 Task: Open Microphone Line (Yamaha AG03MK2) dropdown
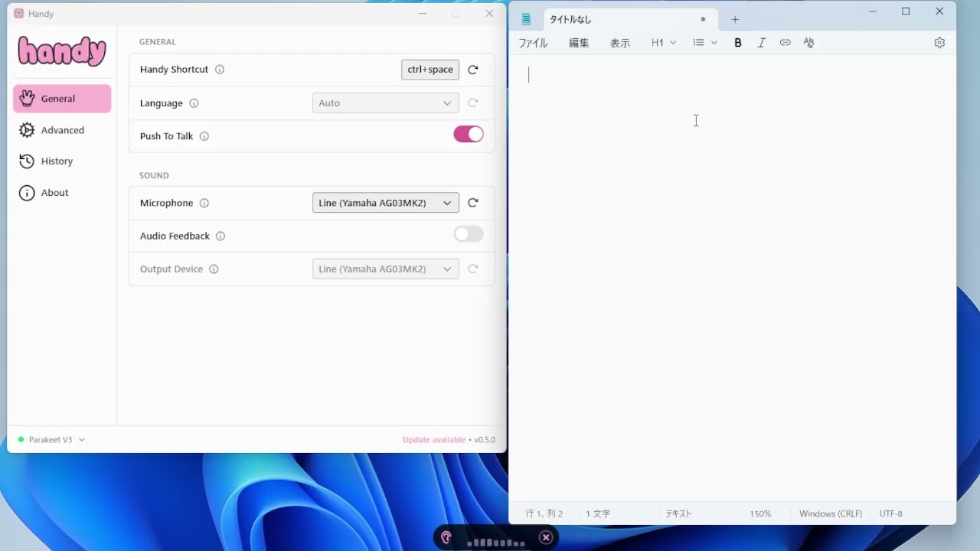click(386, 203)
